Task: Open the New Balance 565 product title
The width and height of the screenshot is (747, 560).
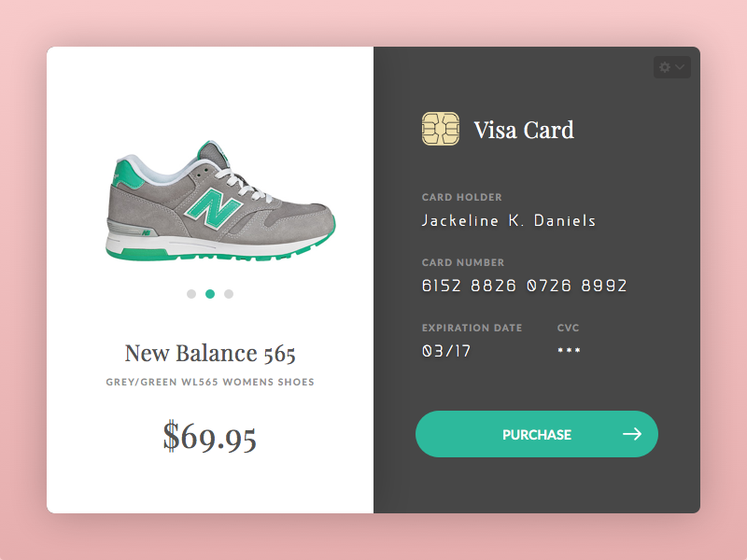Action: pyautogui.click(x=210, y=354)
